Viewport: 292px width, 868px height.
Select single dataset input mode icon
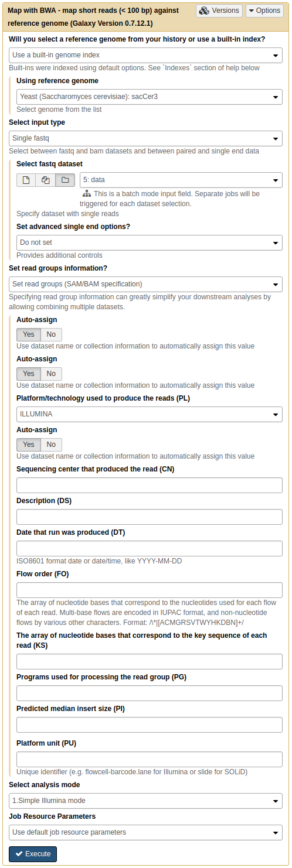[x=26, y=180]
